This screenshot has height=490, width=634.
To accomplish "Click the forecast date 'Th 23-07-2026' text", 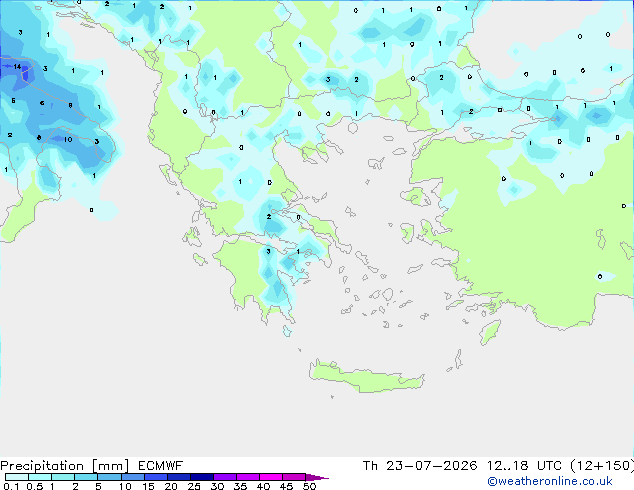I will coord(420,466).
